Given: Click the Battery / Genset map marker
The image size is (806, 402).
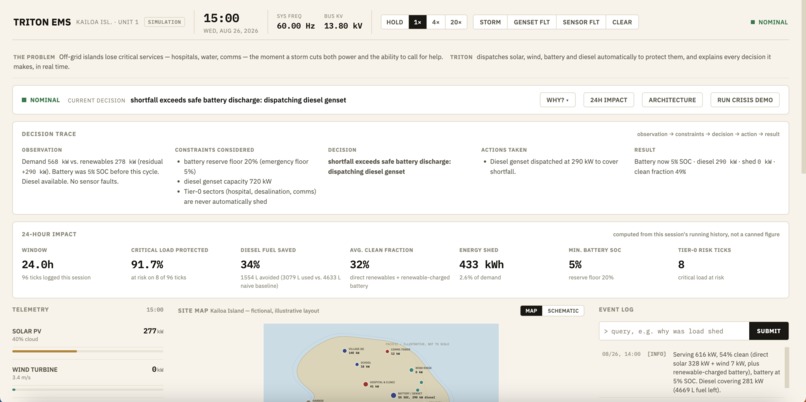Looking at the screenshot, I should pyautogui.click(x=393, y=395).
